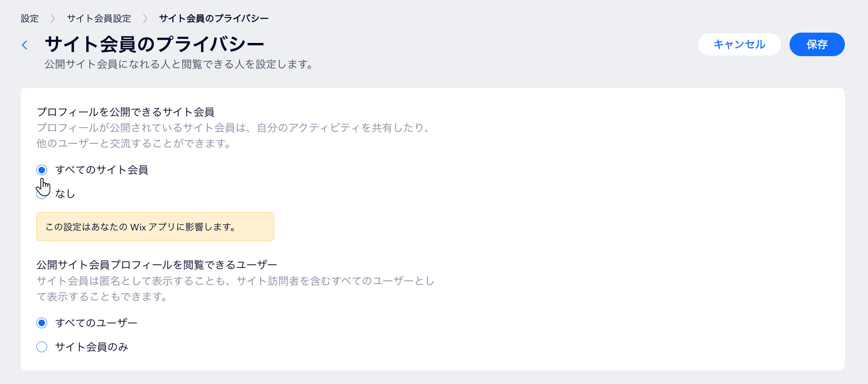Choose サイト会員のみ for profile visibility
868x384 pixels.
pyautogui.click(x=42, y=347)
